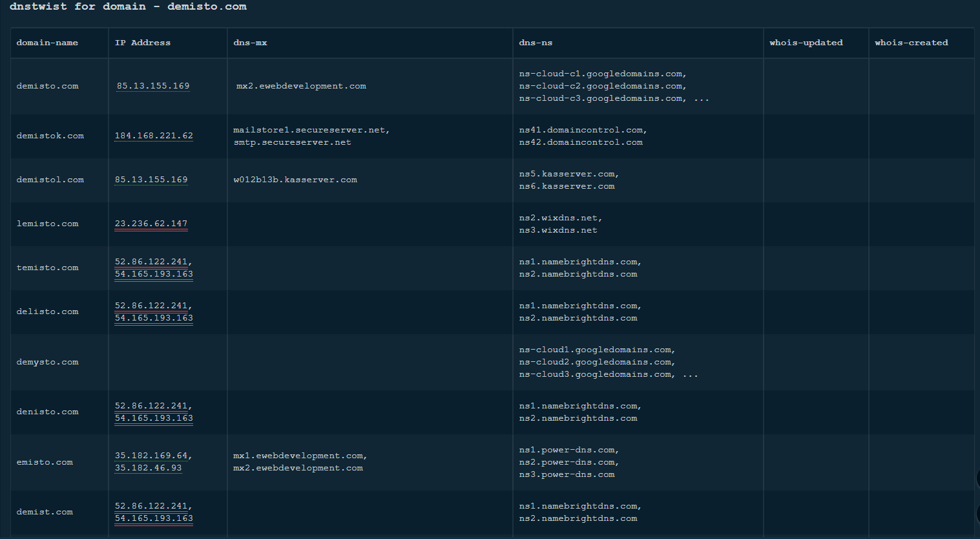Open IP link 35.182.169.64
Viewport: 980px width, 539px height.
click(152, 456)
